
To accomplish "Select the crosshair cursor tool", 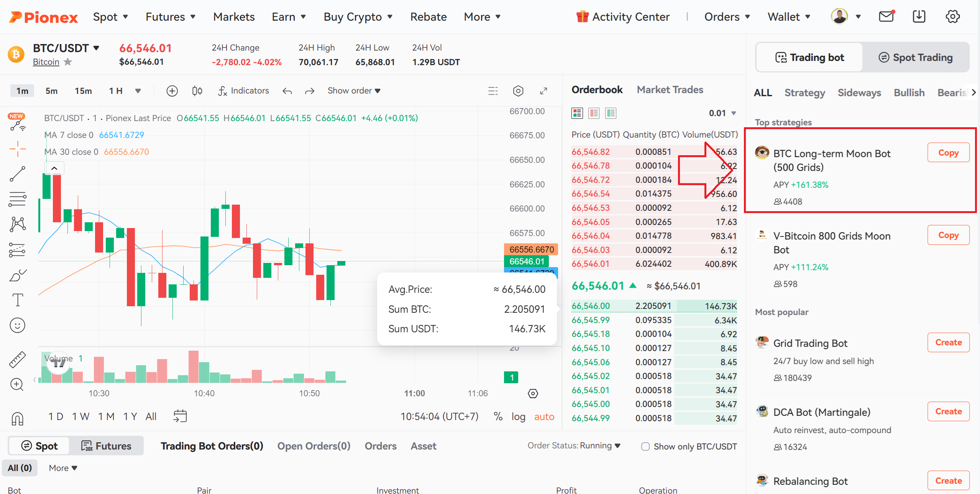I will pos(18,149).
